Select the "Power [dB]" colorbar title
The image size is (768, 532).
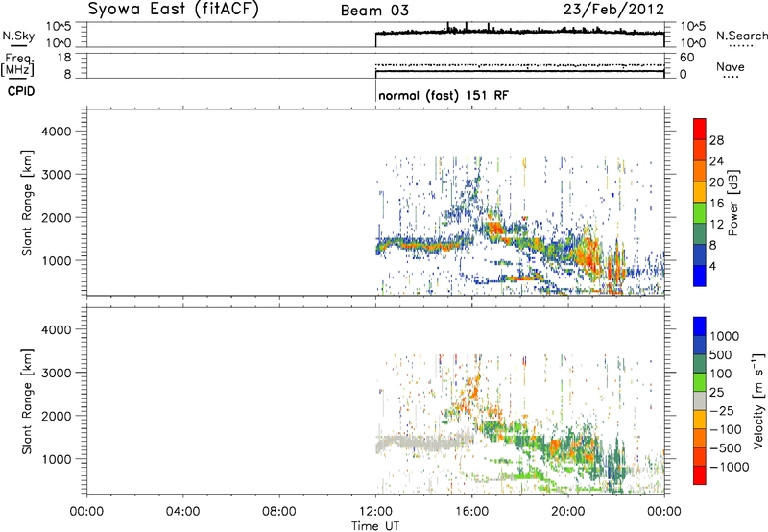pyautogui.click(x=733, y=203)
